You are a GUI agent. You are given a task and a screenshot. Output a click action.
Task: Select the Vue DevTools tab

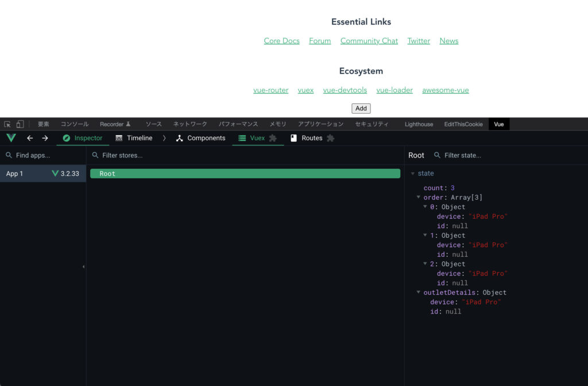pyautogui.click(x=499, y=124)
